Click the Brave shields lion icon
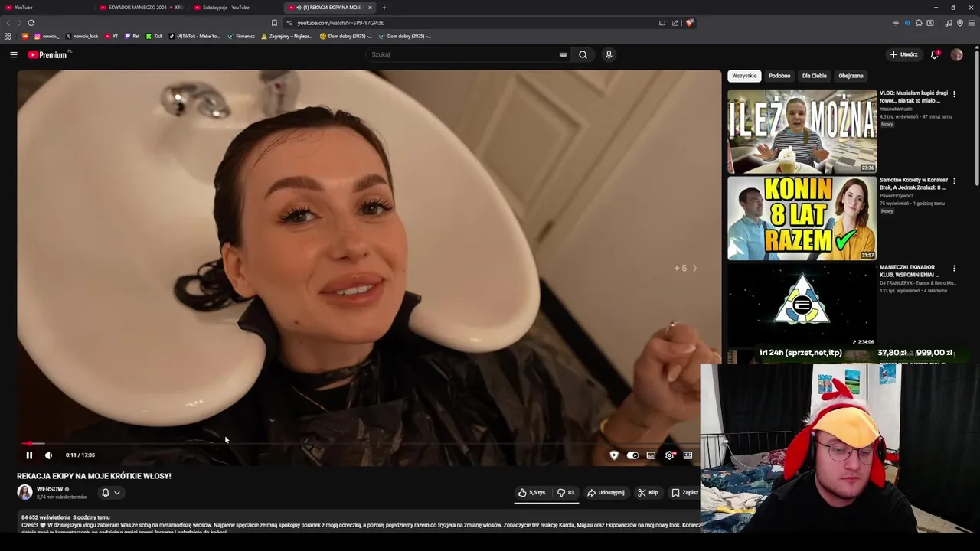Viewport: 980px width, 551px height. point(689,23)
